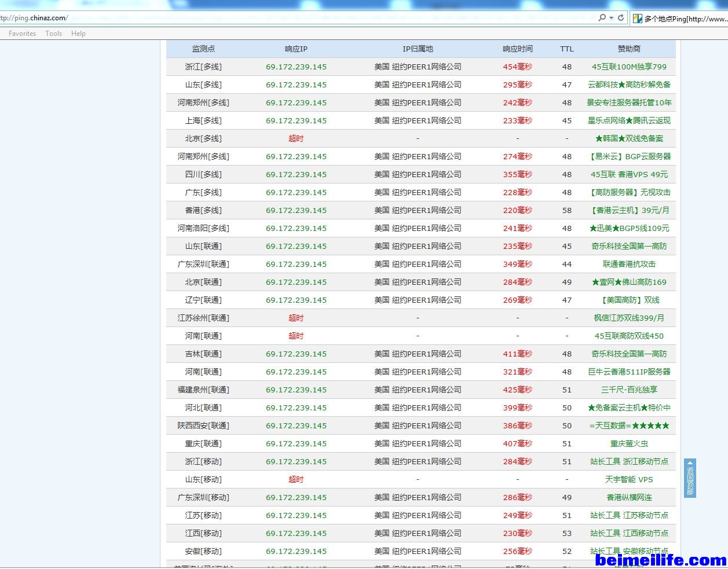Click the 返回顶部 back-to-top button
The width and height of the screenshot is (728, 569).
(690, 478)
